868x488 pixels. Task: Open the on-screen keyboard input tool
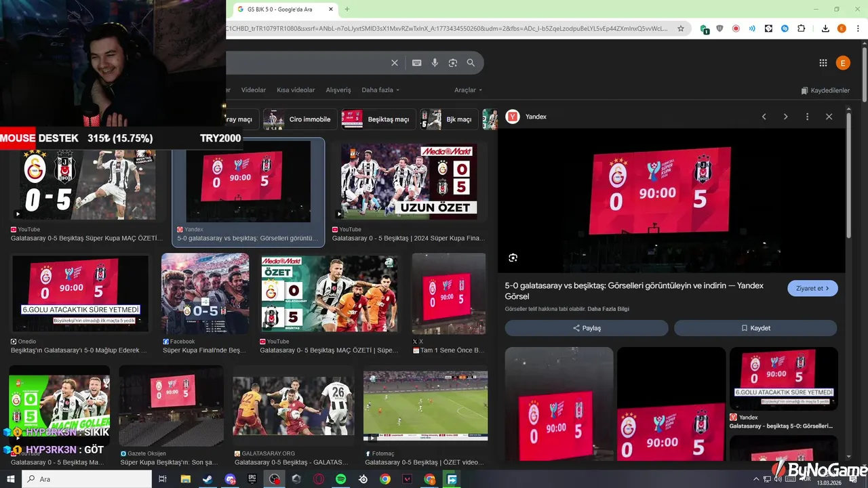(417, 63)
